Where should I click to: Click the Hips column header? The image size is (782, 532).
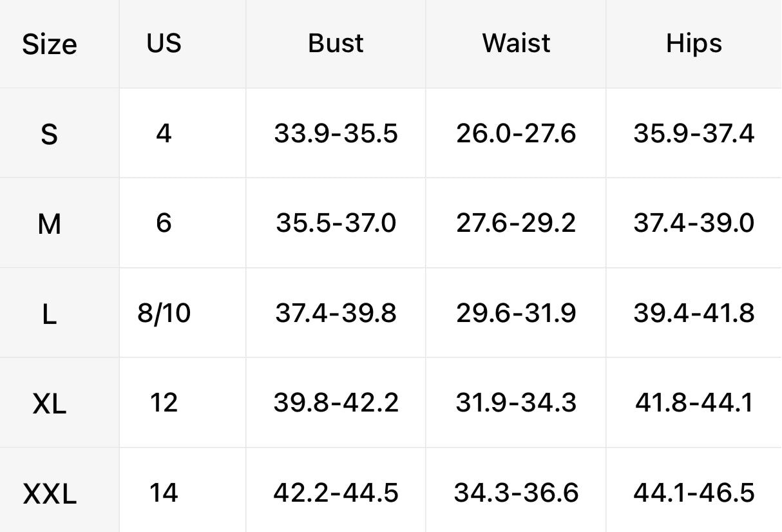coord(694,43)
